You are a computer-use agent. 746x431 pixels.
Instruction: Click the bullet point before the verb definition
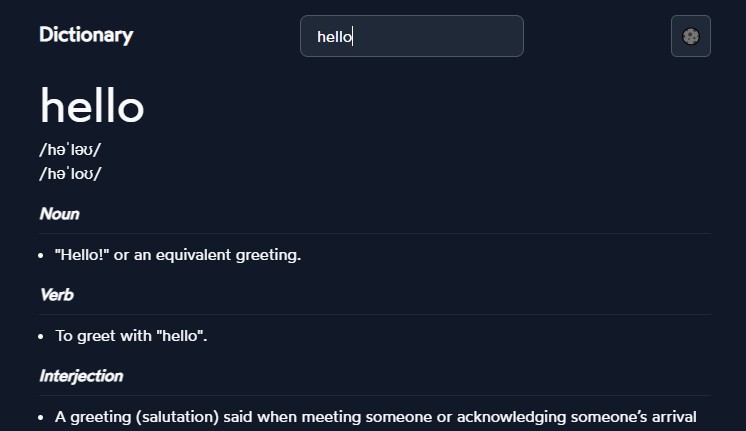tap(43, 337)
